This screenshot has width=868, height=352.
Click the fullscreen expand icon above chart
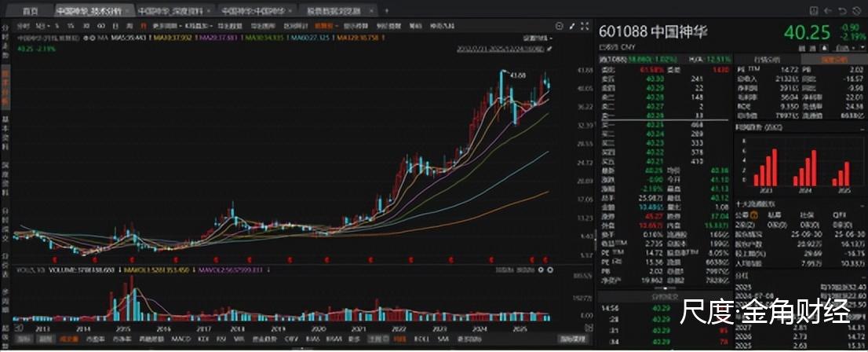583,25
